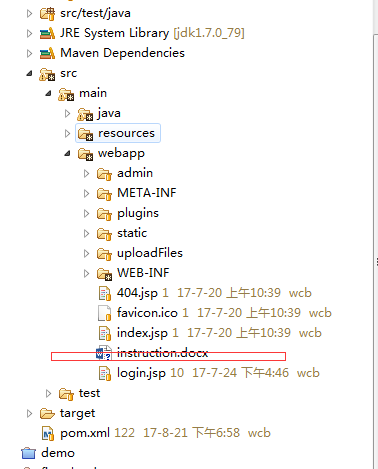
Task: Click the static folder icon
Action: coord(104,234)
